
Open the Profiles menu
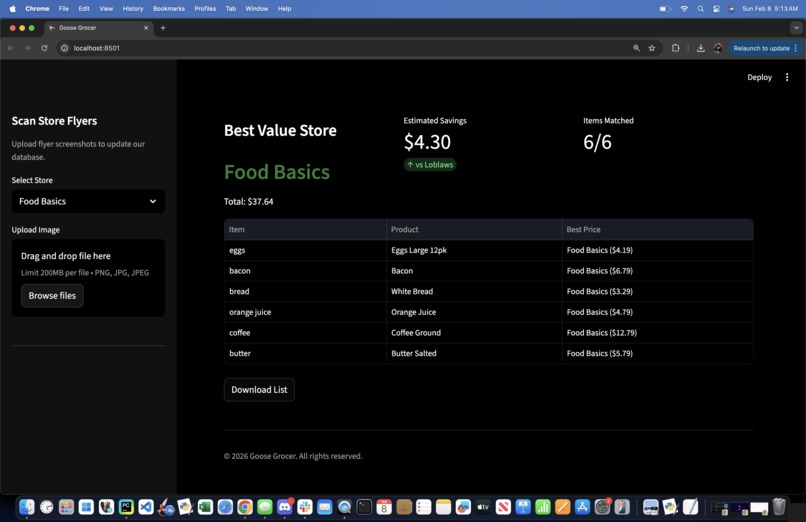point(205,9)
